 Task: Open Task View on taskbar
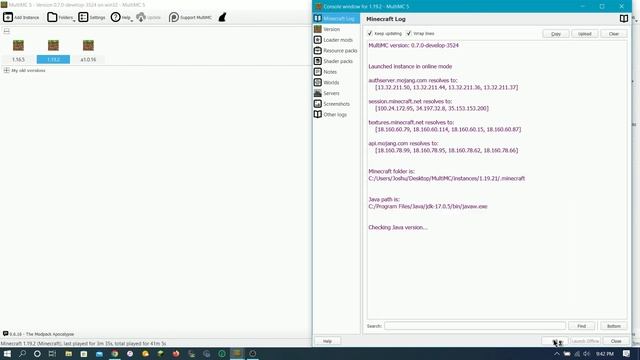pyautogui.click(x=52, y=353)
